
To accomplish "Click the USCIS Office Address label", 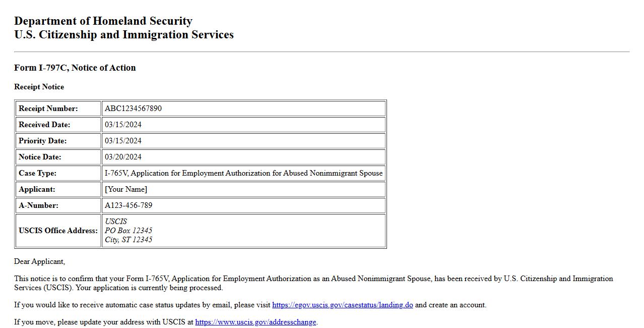I will pyautogui.click(x=58, y=231).
